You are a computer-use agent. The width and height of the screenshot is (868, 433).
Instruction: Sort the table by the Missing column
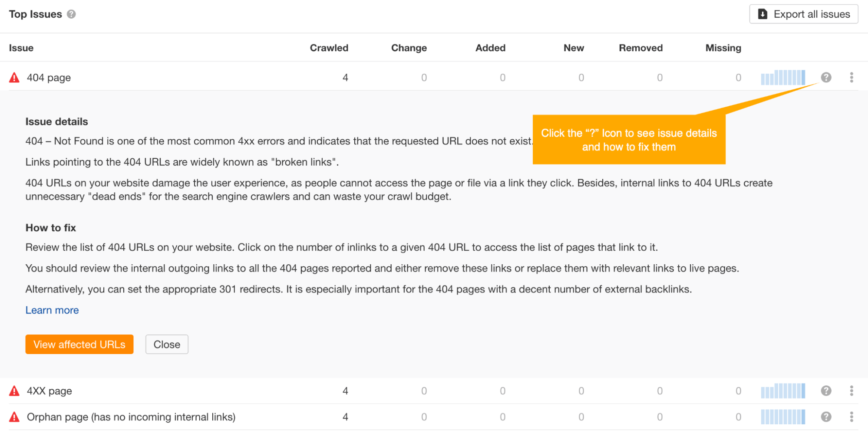(x=723, y=48)
